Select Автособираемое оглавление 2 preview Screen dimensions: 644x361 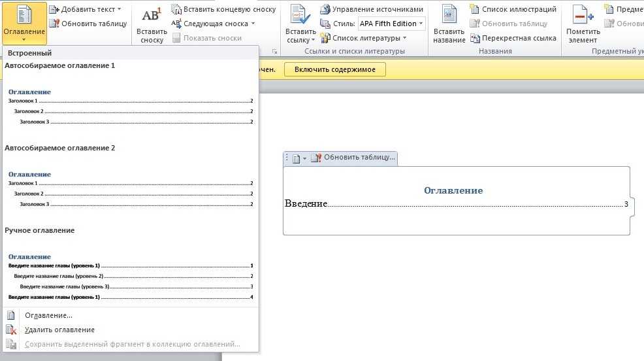tap(131, 184)
